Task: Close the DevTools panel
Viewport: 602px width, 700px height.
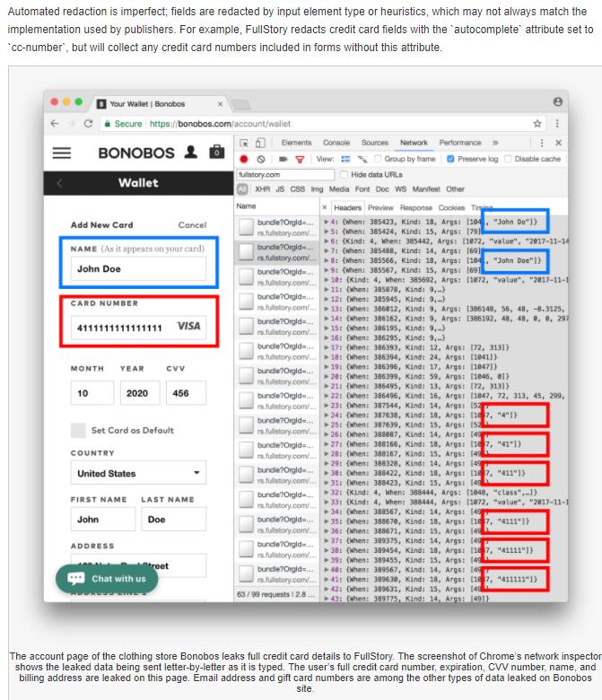Action: (x=558, y=143)
